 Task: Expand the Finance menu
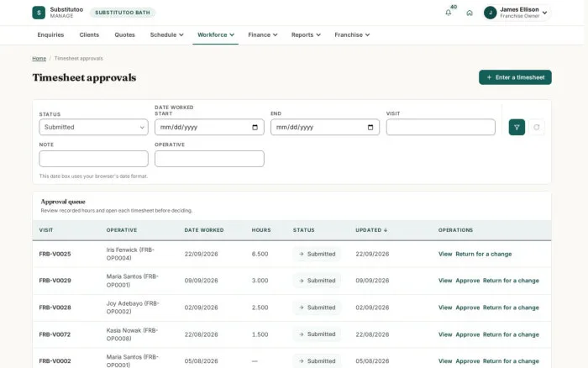click(262, 35)
